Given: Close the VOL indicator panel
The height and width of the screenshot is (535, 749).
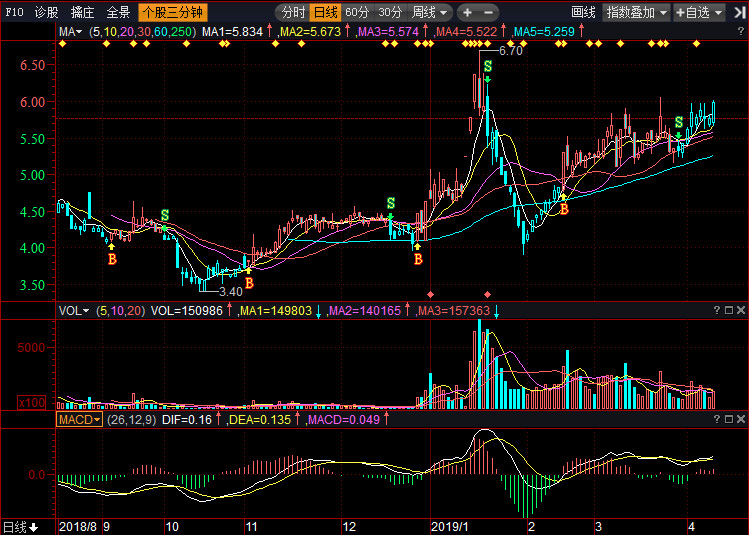Looking at the screenshot, I should pos(741,311).
